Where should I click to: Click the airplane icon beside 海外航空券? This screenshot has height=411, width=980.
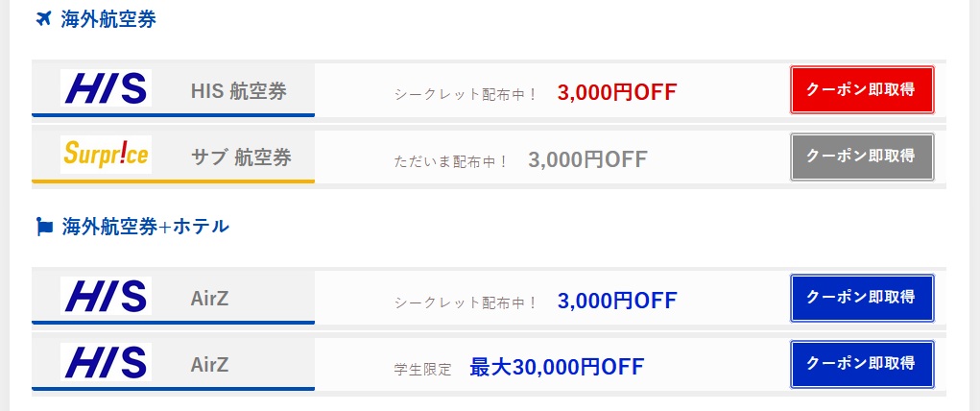42,19
